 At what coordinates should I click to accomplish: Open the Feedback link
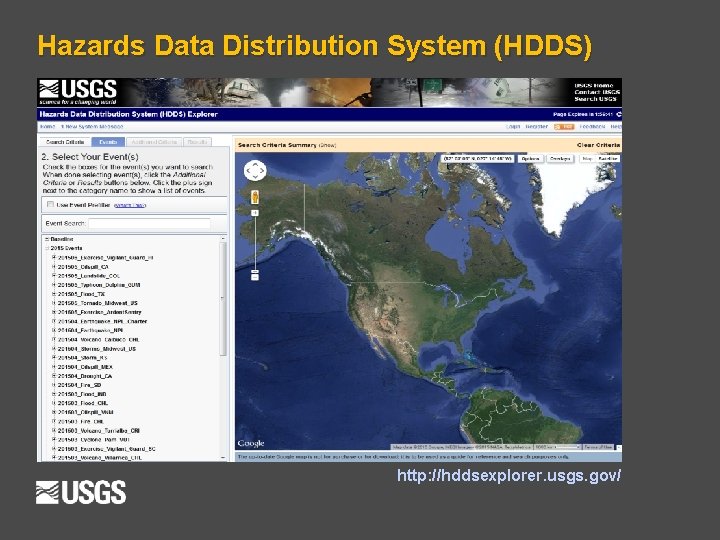592,127
